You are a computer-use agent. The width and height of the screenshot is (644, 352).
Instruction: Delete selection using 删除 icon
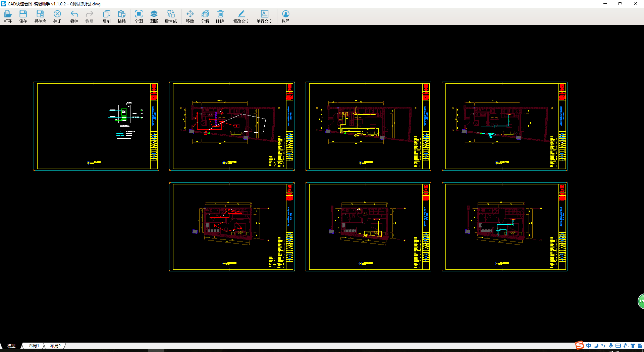[x=220, y=16]
